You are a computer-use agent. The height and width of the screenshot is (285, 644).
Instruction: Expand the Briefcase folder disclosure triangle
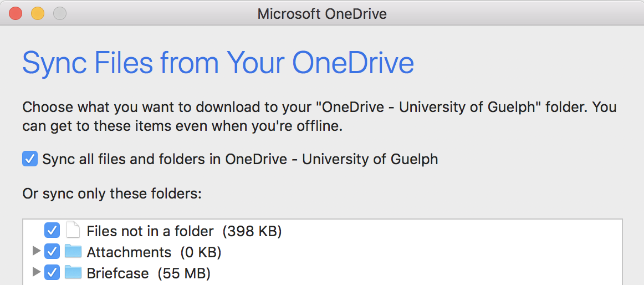coord(37,272)
